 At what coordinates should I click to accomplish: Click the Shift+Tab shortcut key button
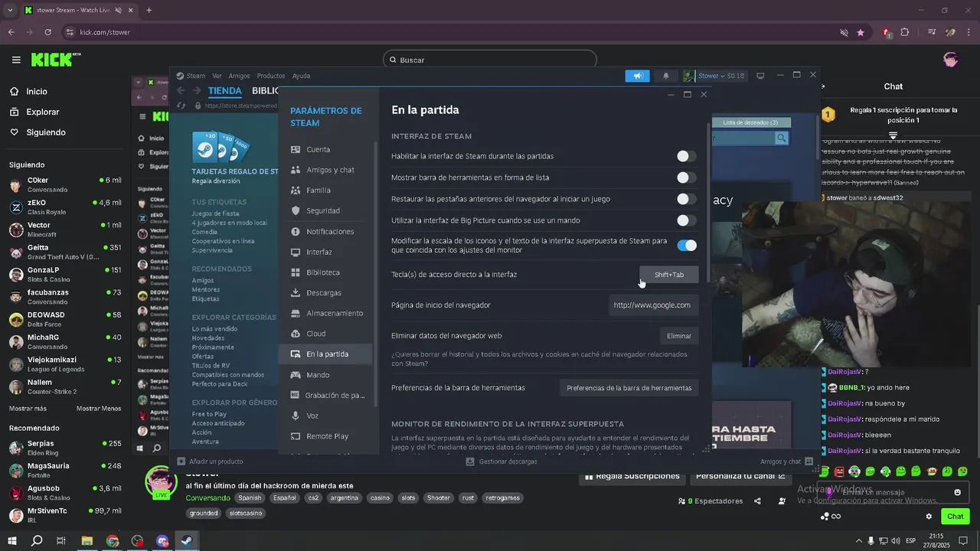[x=669, y=275]
